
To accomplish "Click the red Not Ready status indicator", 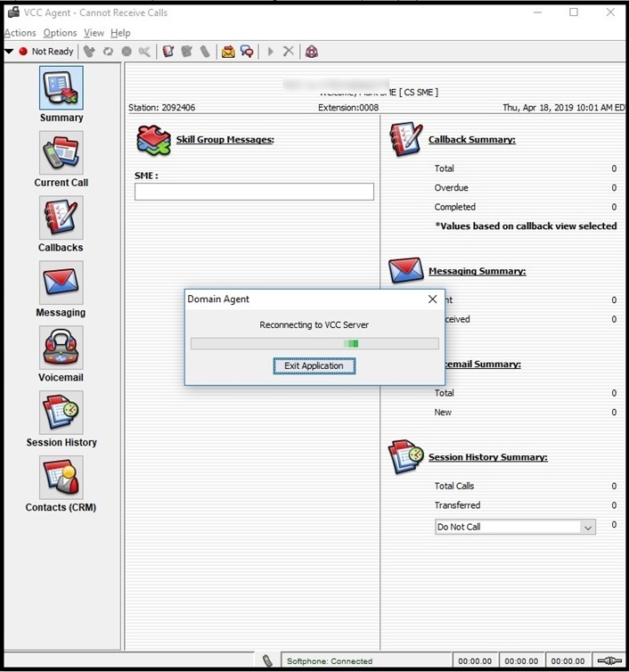I will (23, 52).
